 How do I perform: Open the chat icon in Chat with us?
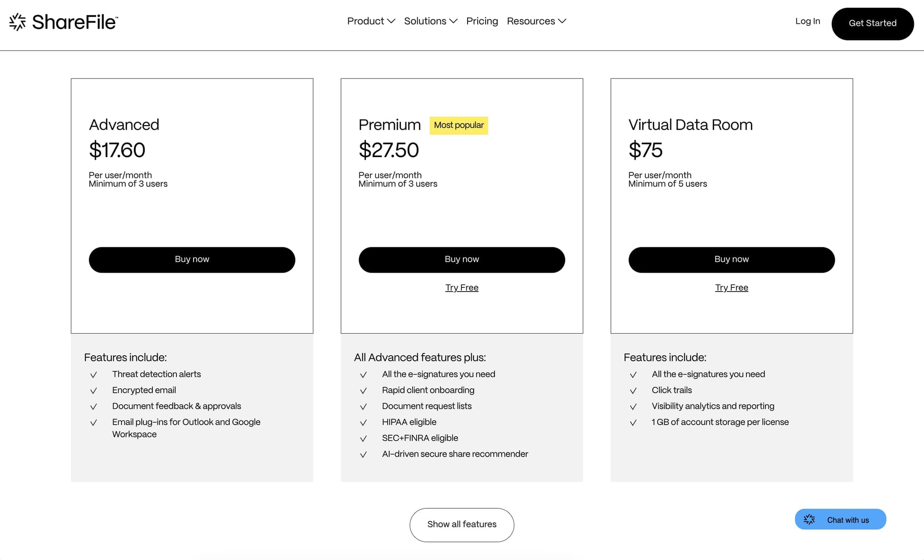pyautogui.click(x=809, y=519)
